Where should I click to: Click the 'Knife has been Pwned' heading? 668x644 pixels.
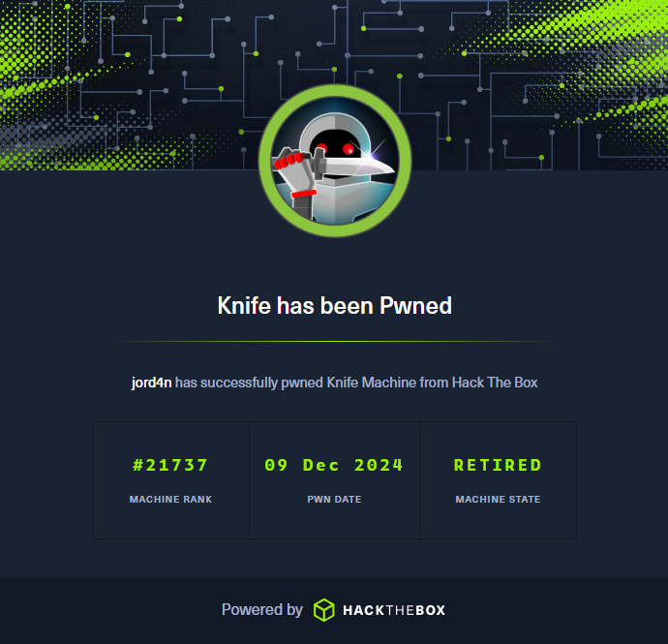coord(334,306)
